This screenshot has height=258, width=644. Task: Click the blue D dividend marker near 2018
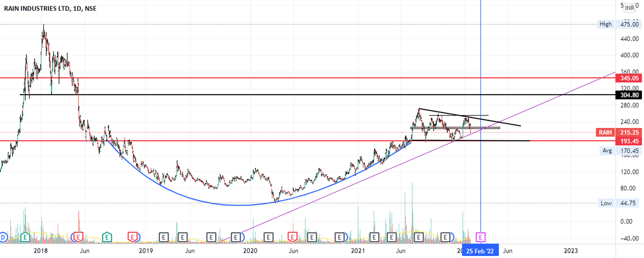tap(3, 237)
